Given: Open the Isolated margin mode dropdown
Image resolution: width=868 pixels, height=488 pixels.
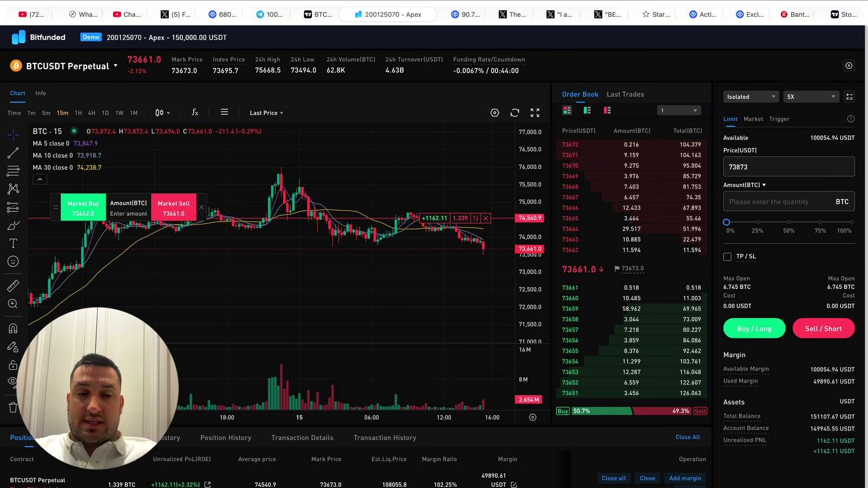Looking at the screenshot, I should (x=751, y=97).
